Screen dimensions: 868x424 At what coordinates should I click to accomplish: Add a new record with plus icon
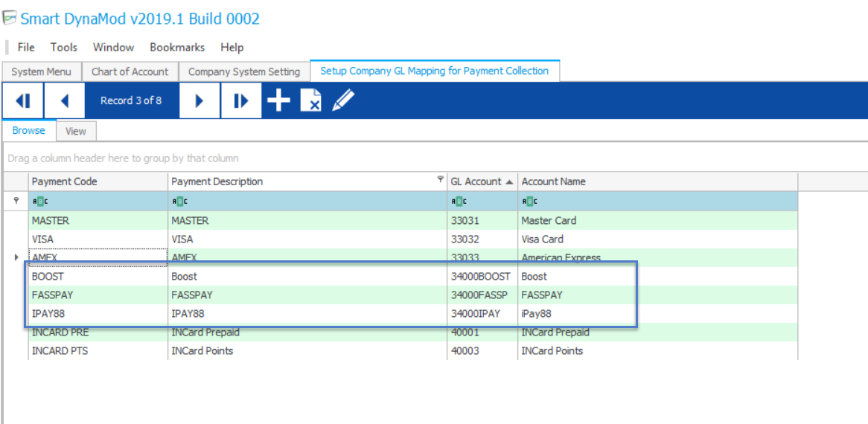click(278, 101)
